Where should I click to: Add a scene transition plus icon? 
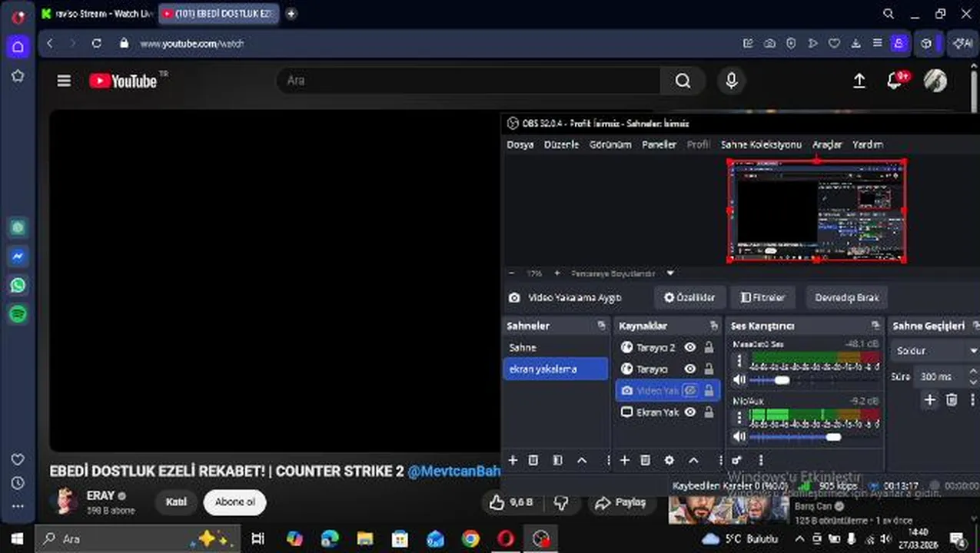coord(930,399)
